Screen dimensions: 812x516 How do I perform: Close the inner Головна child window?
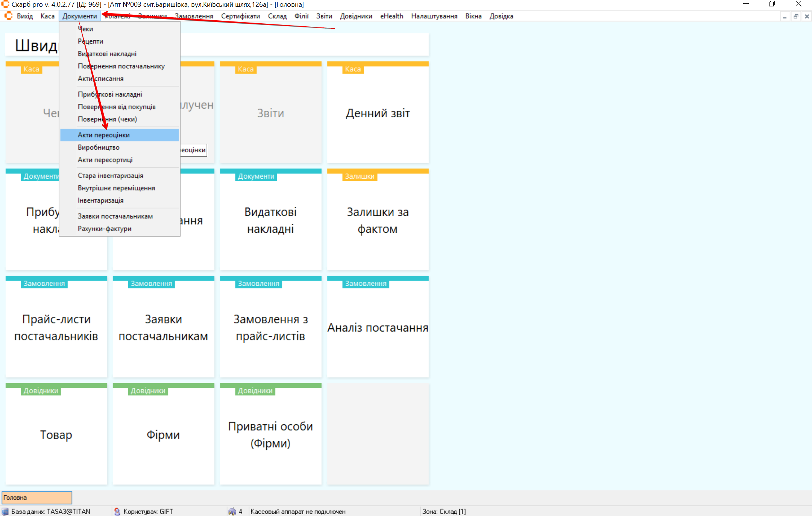click(807, 17)
